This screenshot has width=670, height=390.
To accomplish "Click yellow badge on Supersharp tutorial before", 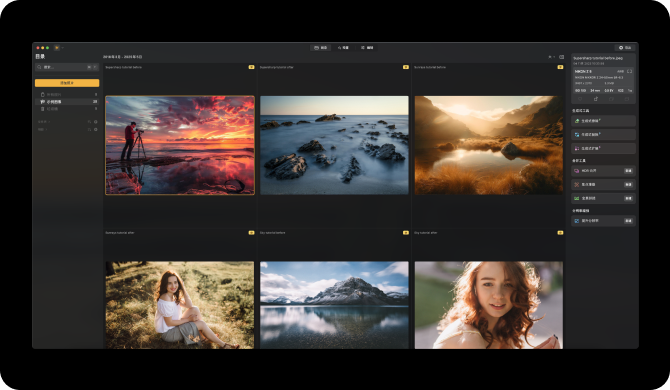I will click(251, 67).
